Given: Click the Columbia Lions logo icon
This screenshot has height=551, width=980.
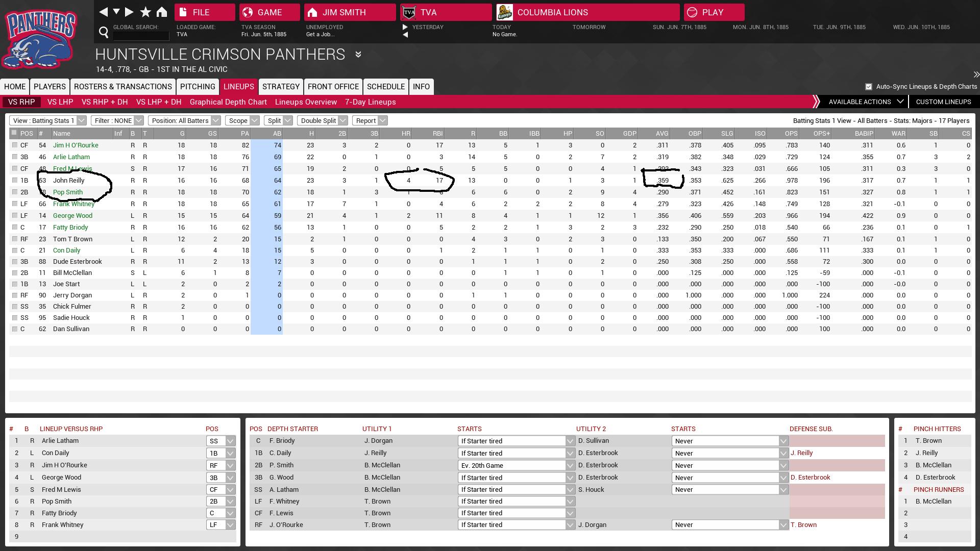Looking at the screenshot, I should (x=504, y=12).
